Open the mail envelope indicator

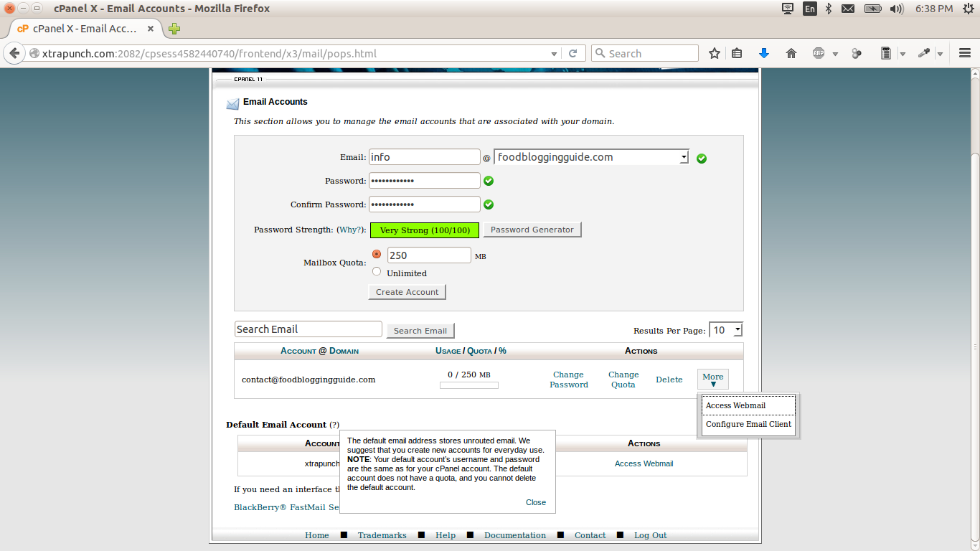pyautogui.click(x=848, y=9)
